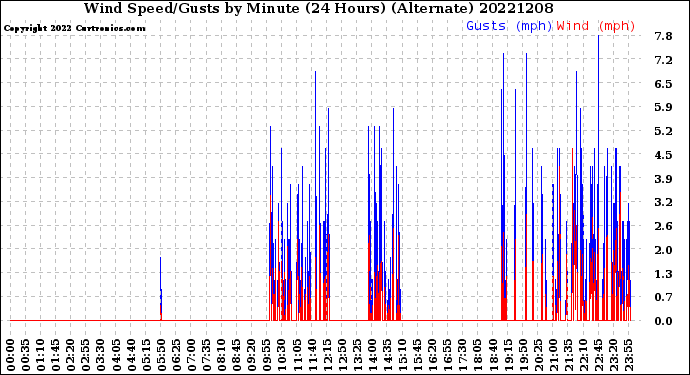The height and width of the screenshot is (375, 690).
Task: Click the 06:25 time label
Action: pos(176,355)
